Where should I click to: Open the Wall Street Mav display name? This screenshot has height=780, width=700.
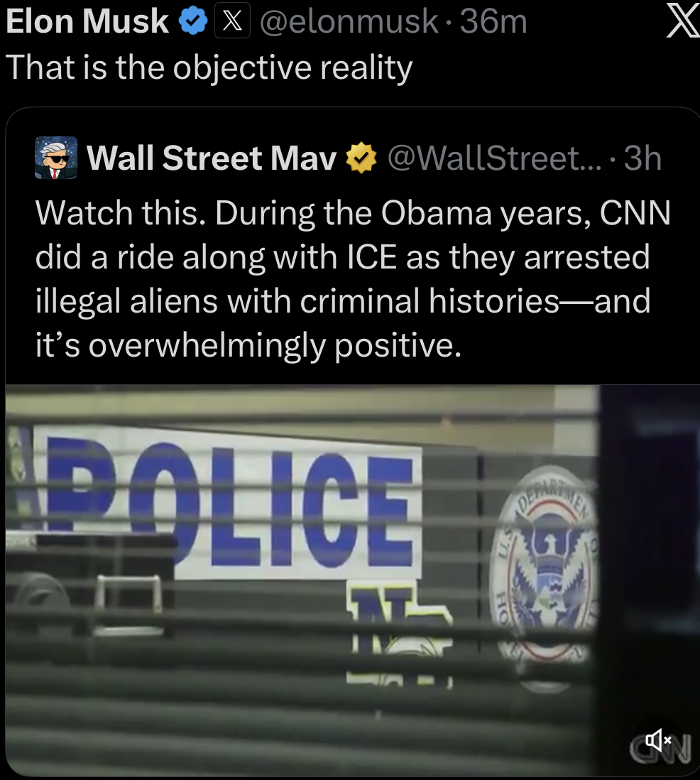(x=212, y=158)
